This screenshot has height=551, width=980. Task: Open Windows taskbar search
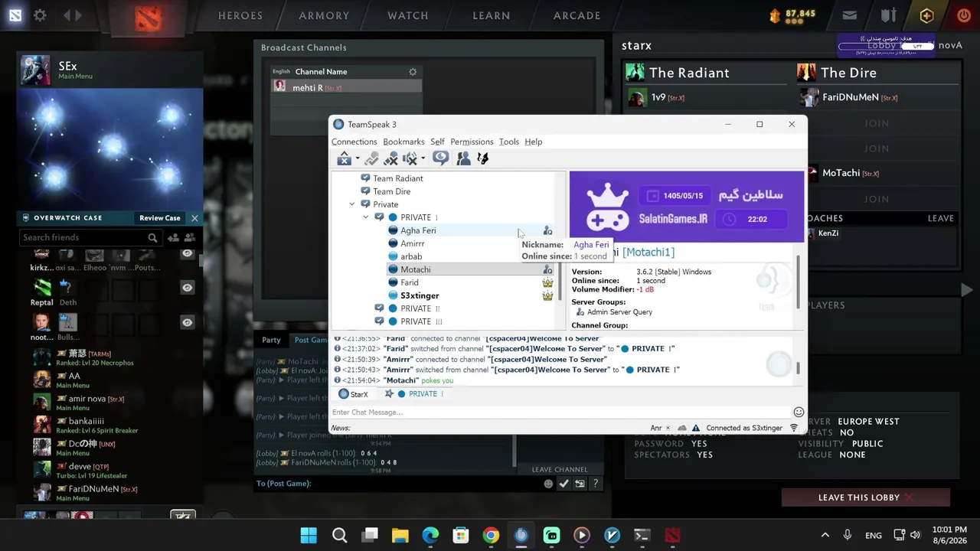tap(339, 535)
